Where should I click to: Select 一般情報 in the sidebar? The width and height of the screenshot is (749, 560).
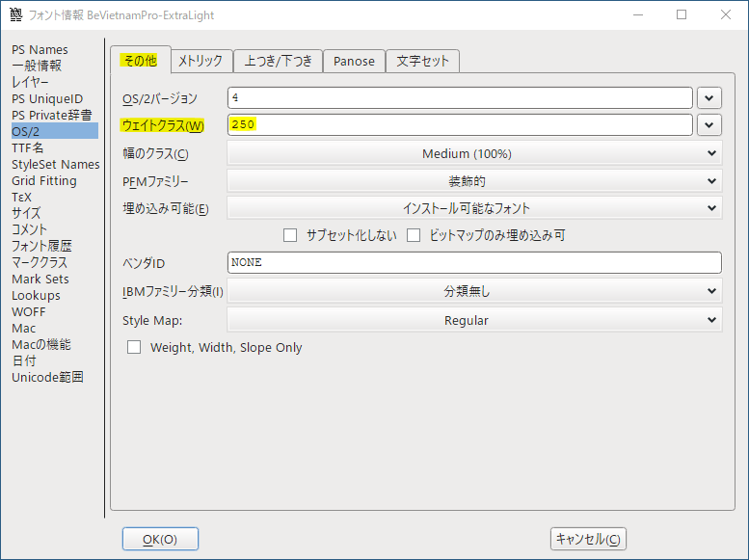(37, 66)
